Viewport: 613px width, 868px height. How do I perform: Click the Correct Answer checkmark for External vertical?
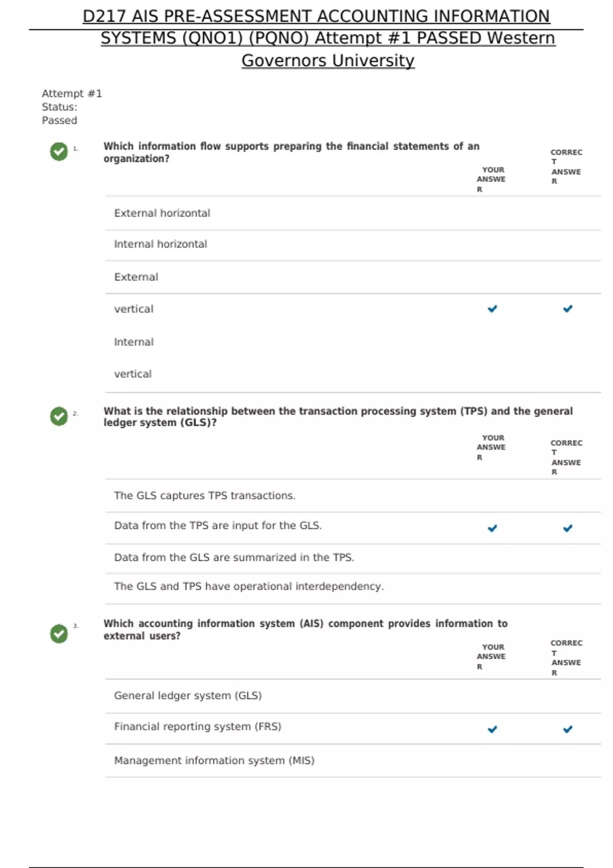point(568,309)
